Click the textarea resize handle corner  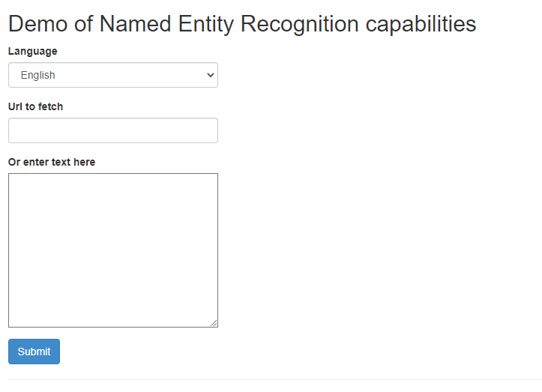click(x=214, y=324)
